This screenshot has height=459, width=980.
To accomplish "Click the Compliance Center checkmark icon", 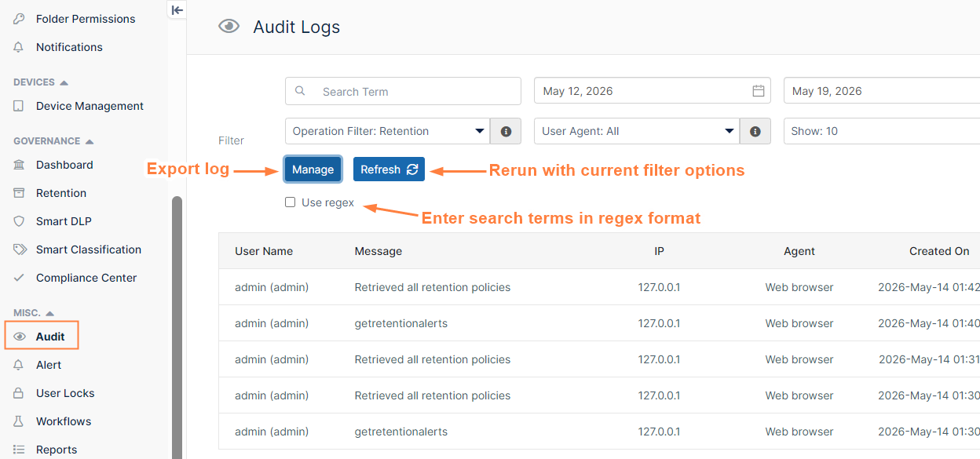I will tap(19, 278).
